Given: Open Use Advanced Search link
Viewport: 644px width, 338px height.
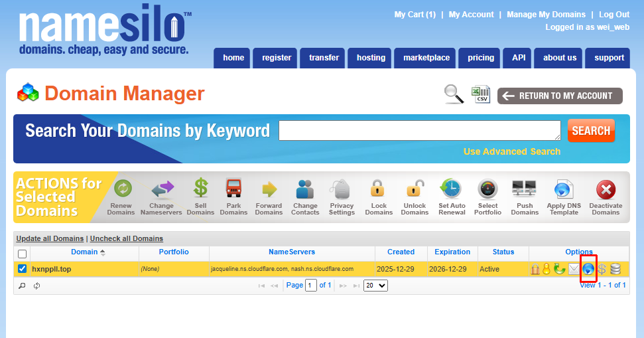Looking at the screenshot, I should [512, 151].
